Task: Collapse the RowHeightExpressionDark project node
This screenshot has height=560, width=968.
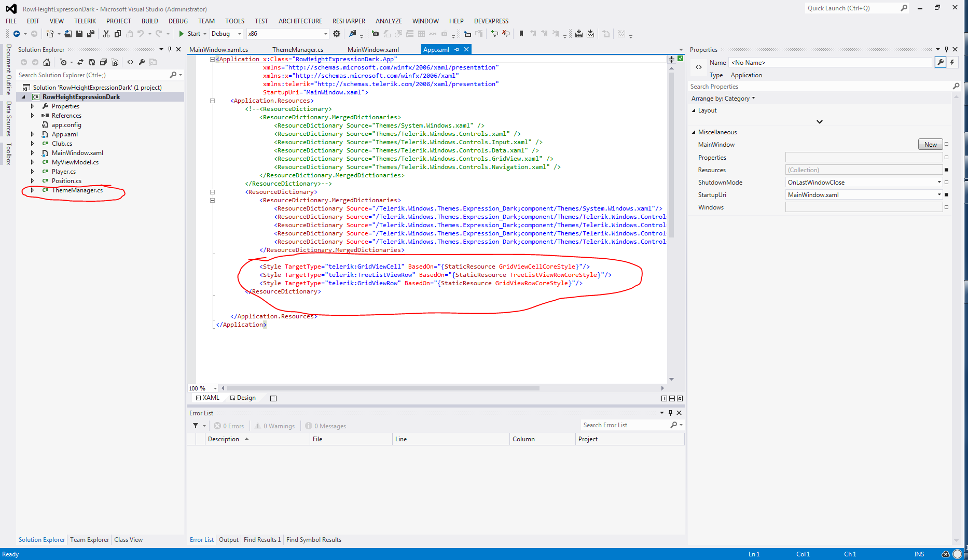Action: coord(23,97)
